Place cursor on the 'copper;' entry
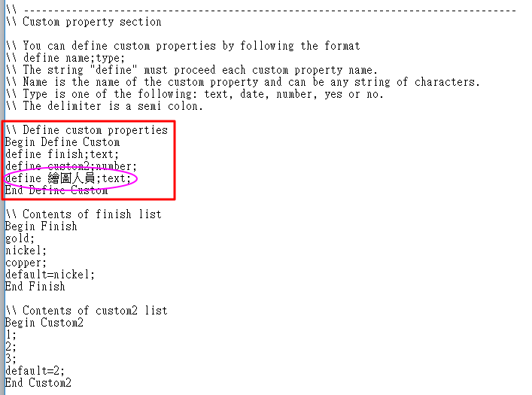 tap(26, 263)
